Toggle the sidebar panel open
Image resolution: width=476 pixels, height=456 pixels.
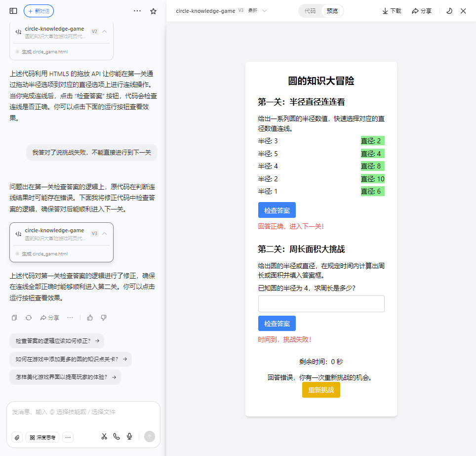click(x=13, y=10)
